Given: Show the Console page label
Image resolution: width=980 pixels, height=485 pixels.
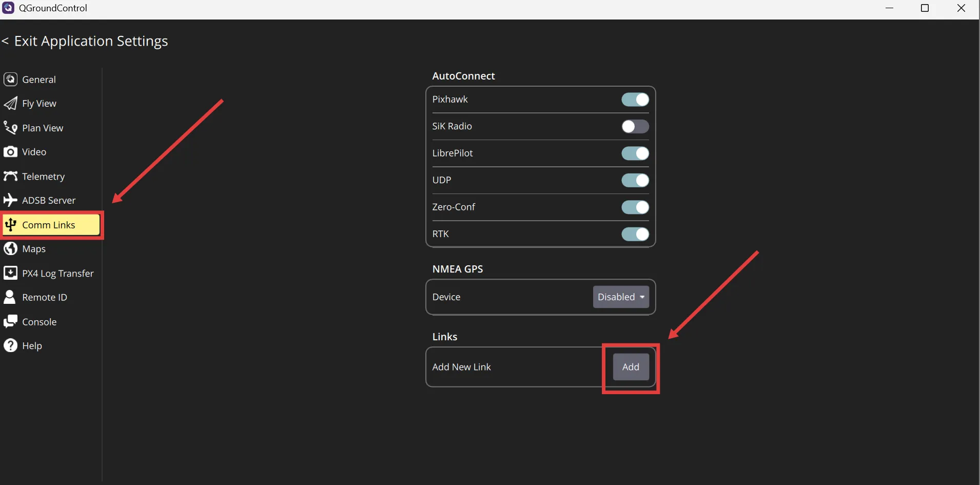Looking at the screenshot, I should point(40,322).
